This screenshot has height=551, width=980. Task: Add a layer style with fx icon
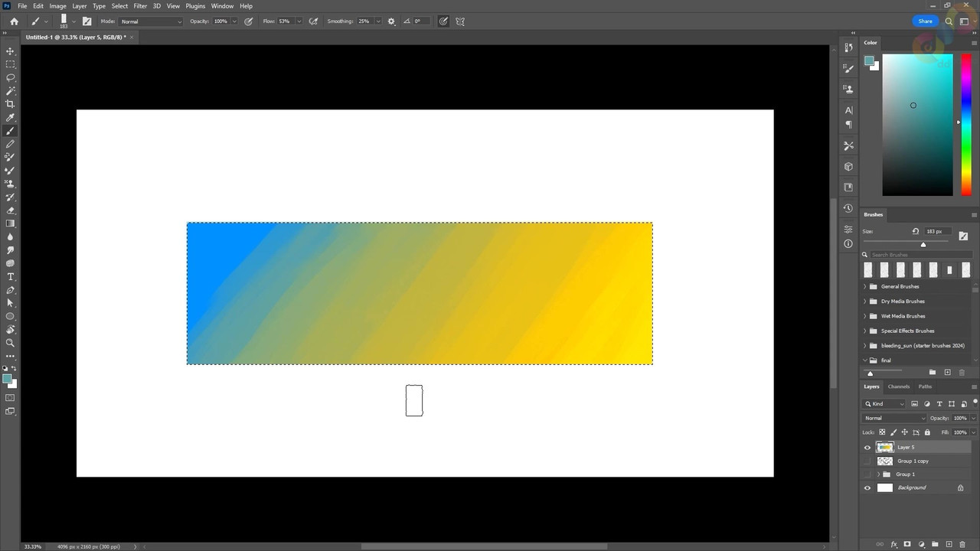coord(893,544)
